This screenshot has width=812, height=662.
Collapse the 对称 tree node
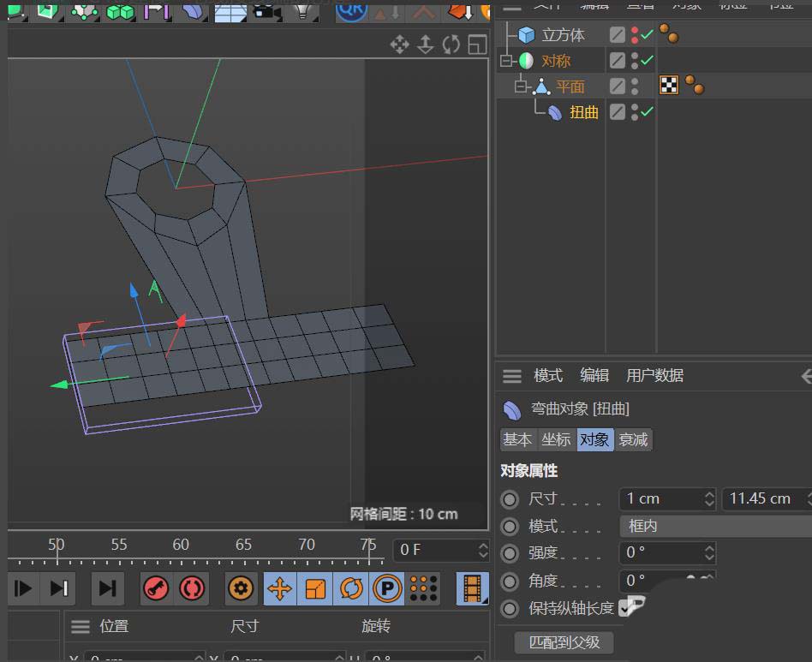[x=506, y=61]
